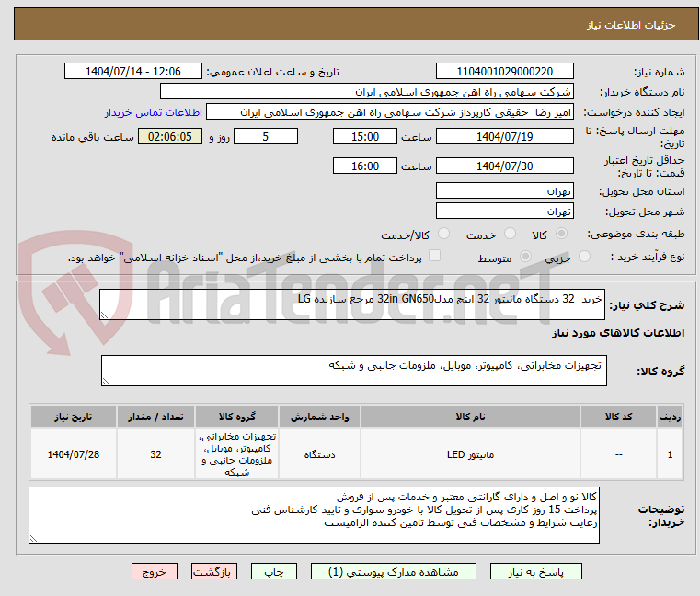Select the کالا/خدمت radio button

click(x=443, y=234)
